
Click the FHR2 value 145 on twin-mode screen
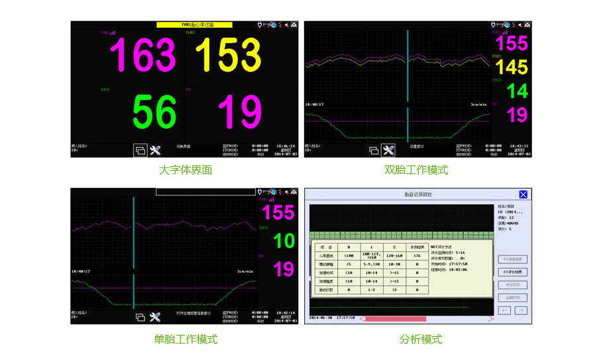pyautogui.click(x=512, y=68)
